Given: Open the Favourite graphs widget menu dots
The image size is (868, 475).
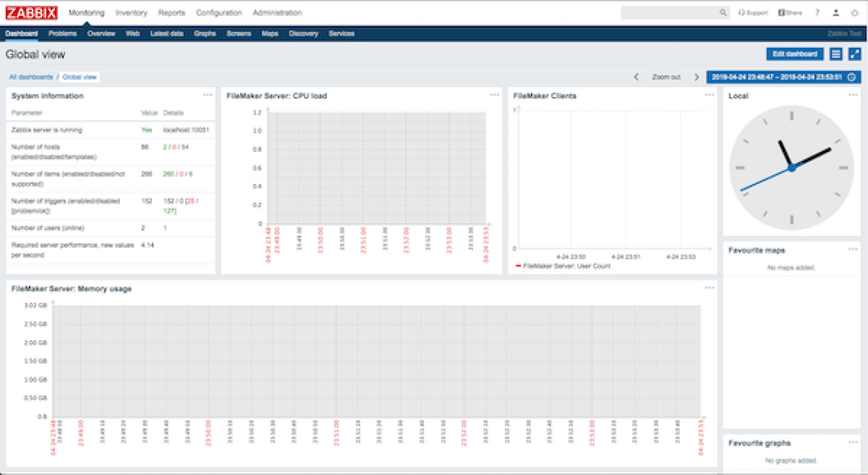Looking at the screenshot, I should point(853,442).
